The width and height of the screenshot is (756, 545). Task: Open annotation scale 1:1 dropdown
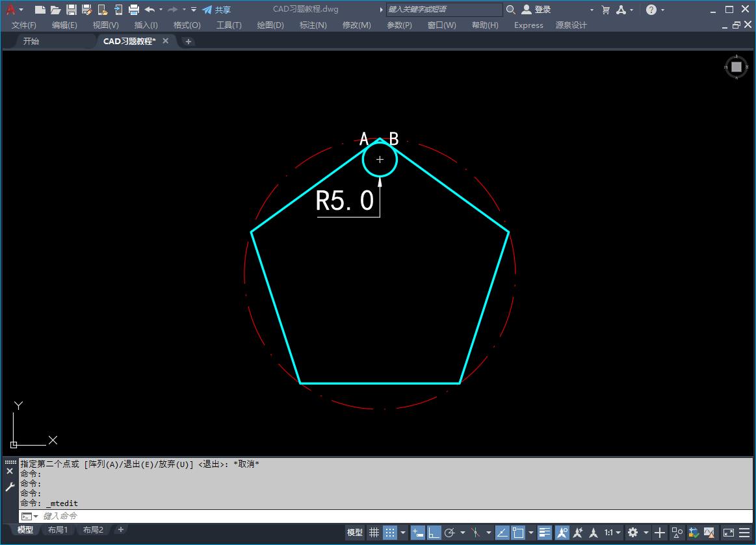pos(612,533)
